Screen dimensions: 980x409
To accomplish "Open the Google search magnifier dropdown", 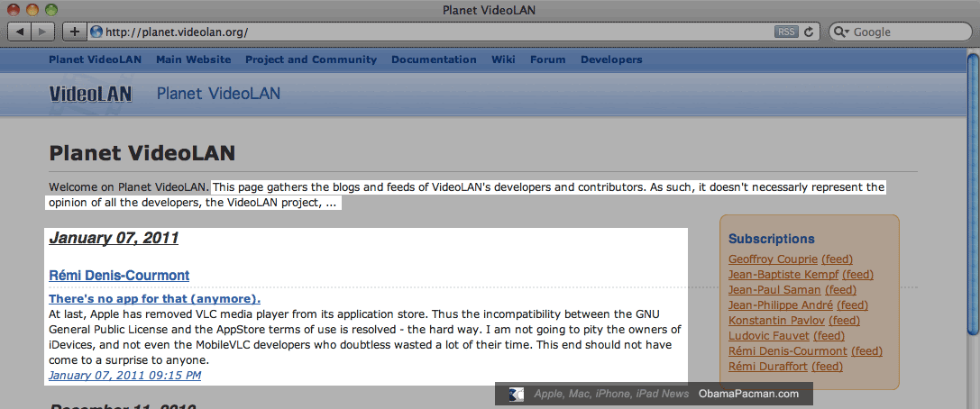I will point(842,32).
